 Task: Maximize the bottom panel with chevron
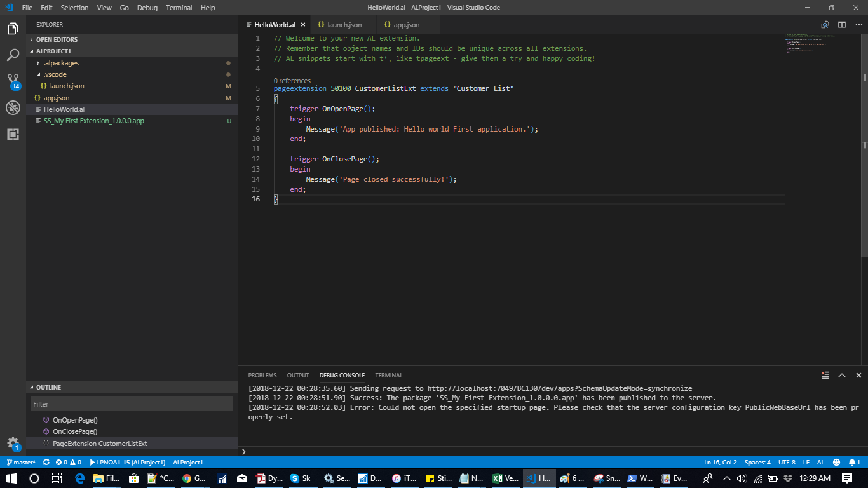click(841, 376)
